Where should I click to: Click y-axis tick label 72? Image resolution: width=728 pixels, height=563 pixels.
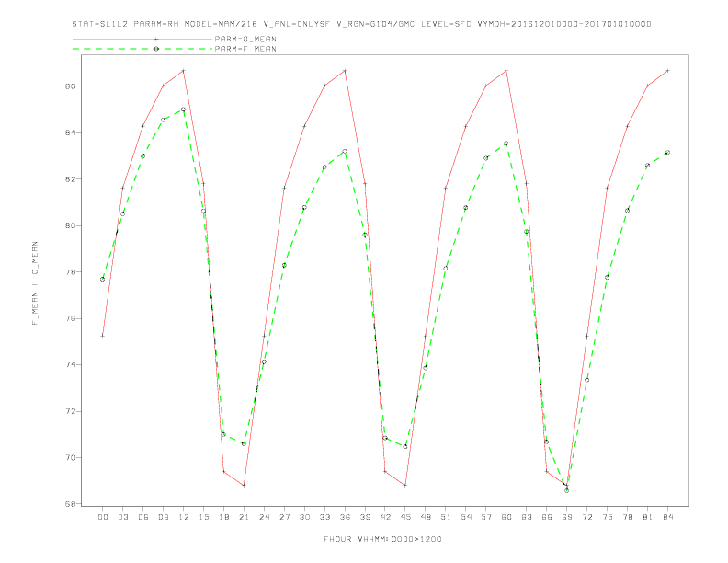click(70, 411)
